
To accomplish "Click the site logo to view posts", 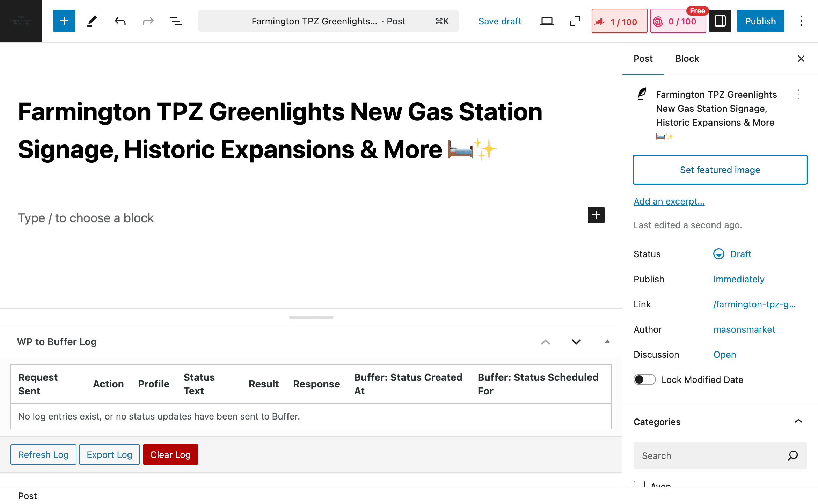I will click(x=21, y=21).
